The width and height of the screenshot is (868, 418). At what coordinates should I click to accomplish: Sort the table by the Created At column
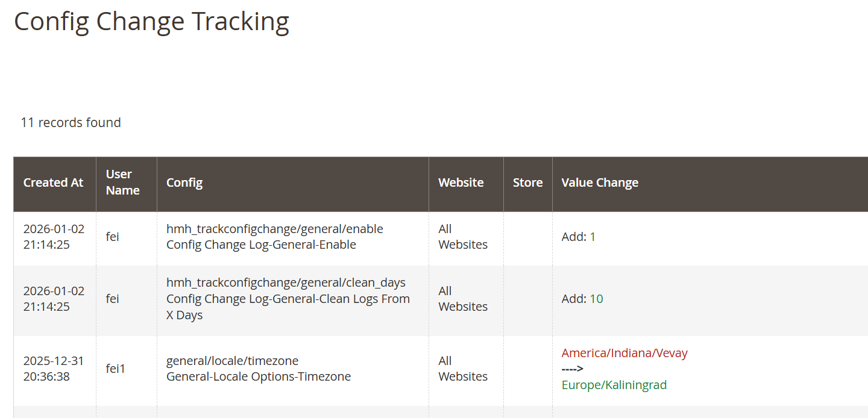coord(53,182)
